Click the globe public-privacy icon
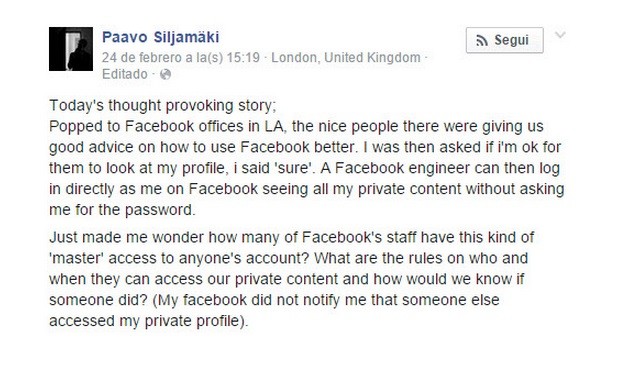The width and height of the screenshot is (619, 369). tap(165, 74)
